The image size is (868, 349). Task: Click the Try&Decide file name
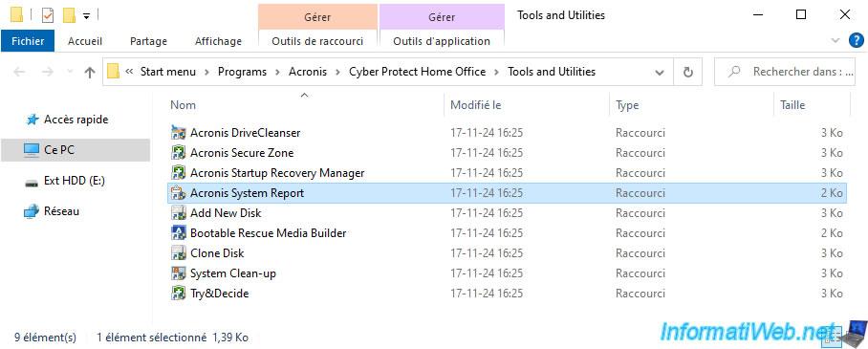[219, 293]
